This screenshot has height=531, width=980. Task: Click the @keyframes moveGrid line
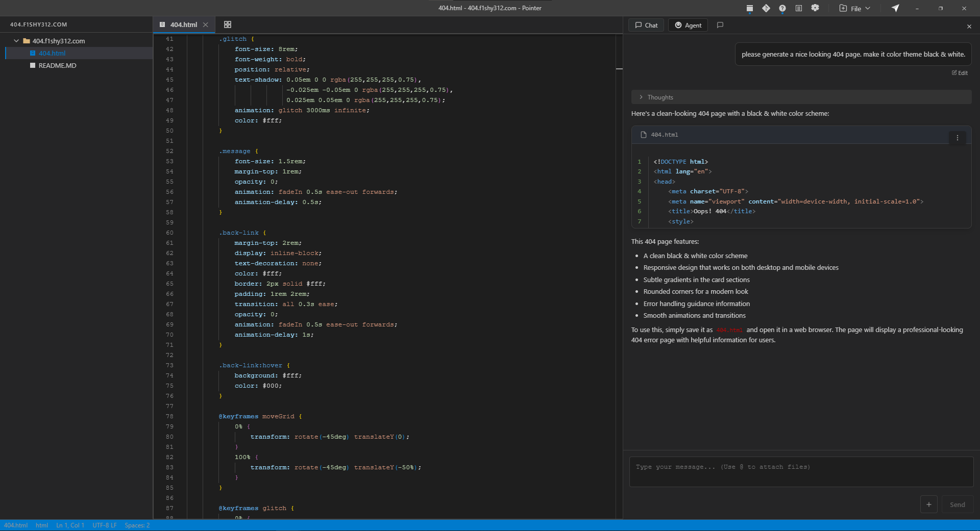coord(260,416)
